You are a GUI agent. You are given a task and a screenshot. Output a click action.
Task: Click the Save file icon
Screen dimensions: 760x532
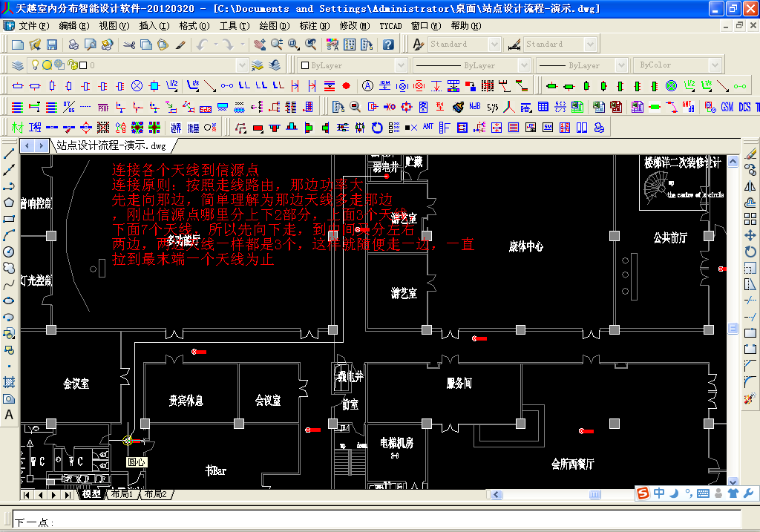(x=52, y=45)
